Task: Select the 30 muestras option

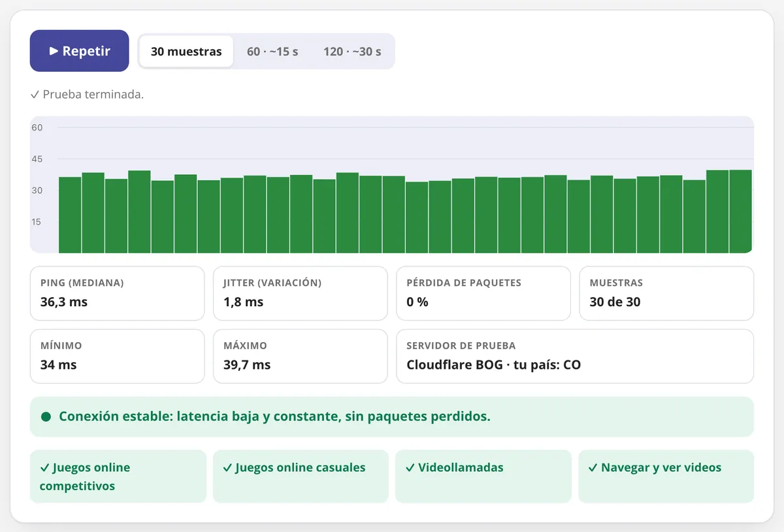Action: (x=186, y=52)
